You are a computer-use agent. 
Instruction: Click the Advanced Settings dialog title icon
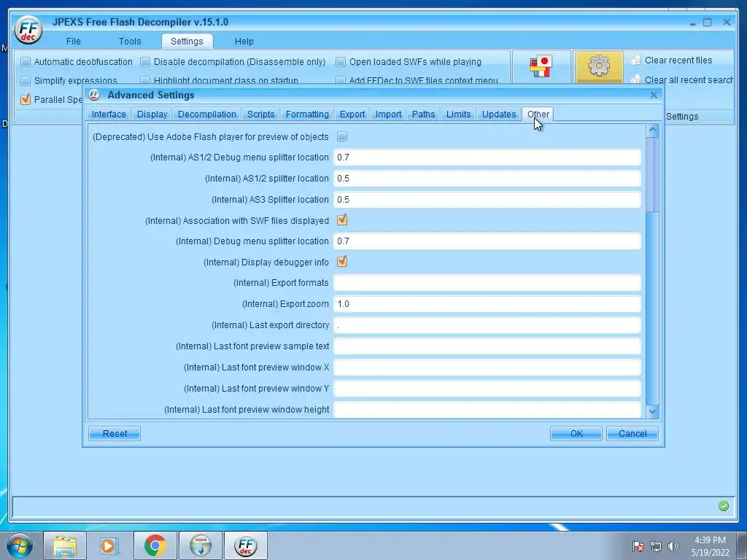pos(94,95)
